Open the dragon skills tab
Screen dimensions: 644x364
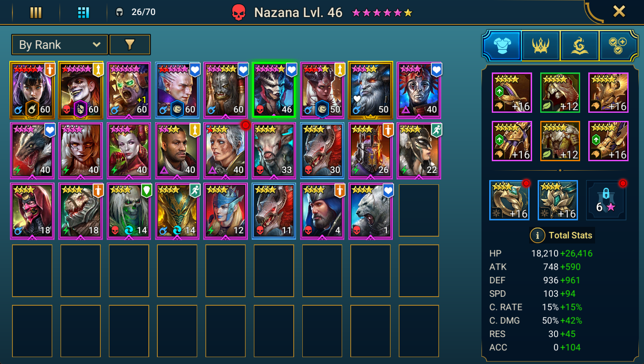579,45
